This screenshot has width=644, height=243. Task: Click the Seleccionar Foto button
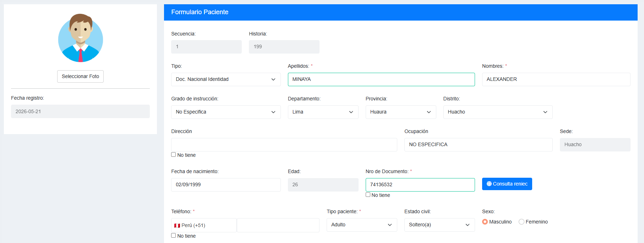[80, 76]
